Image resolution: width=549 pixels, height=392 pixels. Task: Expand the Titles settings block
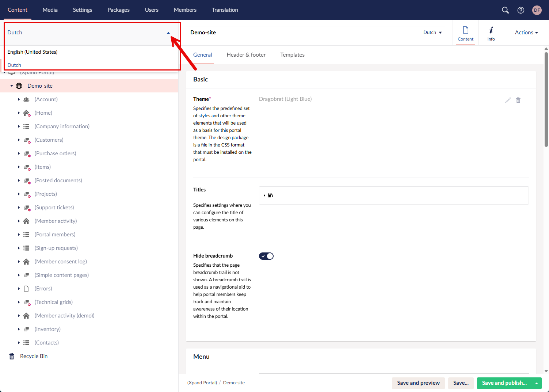(264, 195)
